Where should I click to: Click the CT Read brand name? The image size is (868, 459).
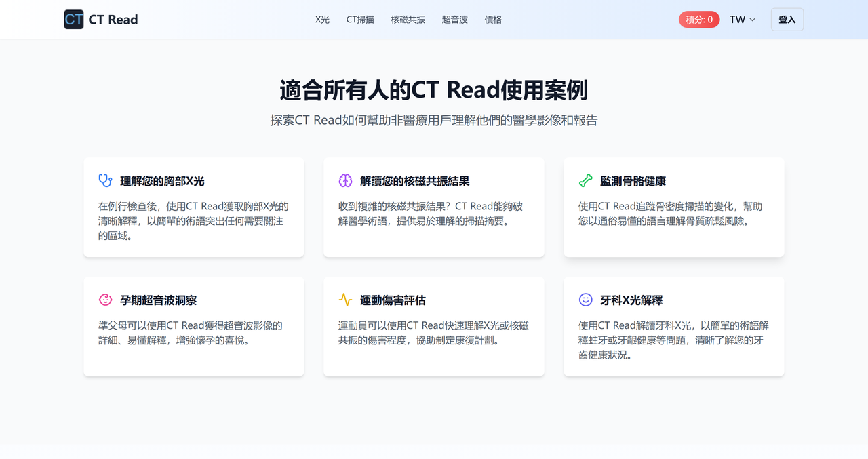tap(113, 20)
